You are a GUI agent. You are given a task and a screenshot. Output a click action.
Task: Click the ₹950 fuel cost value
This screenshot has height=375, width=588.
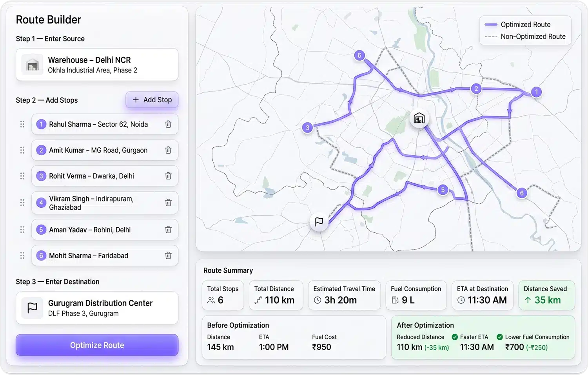[x=321, y=347]
